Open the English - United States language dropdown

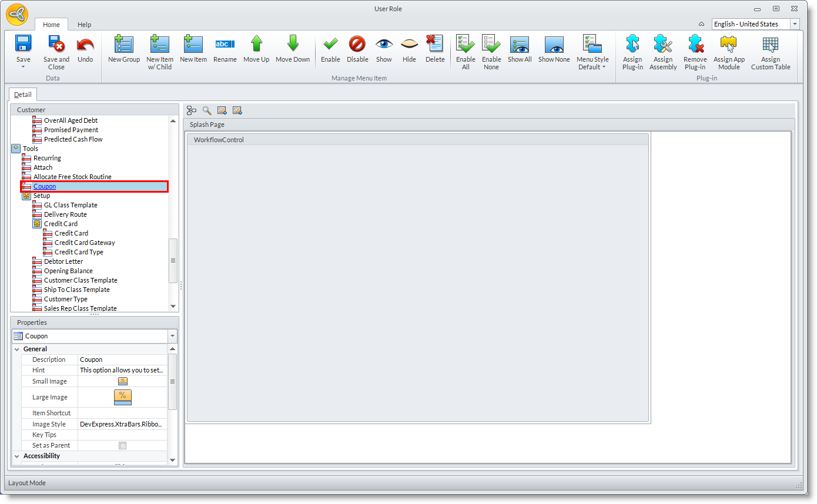pyautogui.click(x=795, y=24)
